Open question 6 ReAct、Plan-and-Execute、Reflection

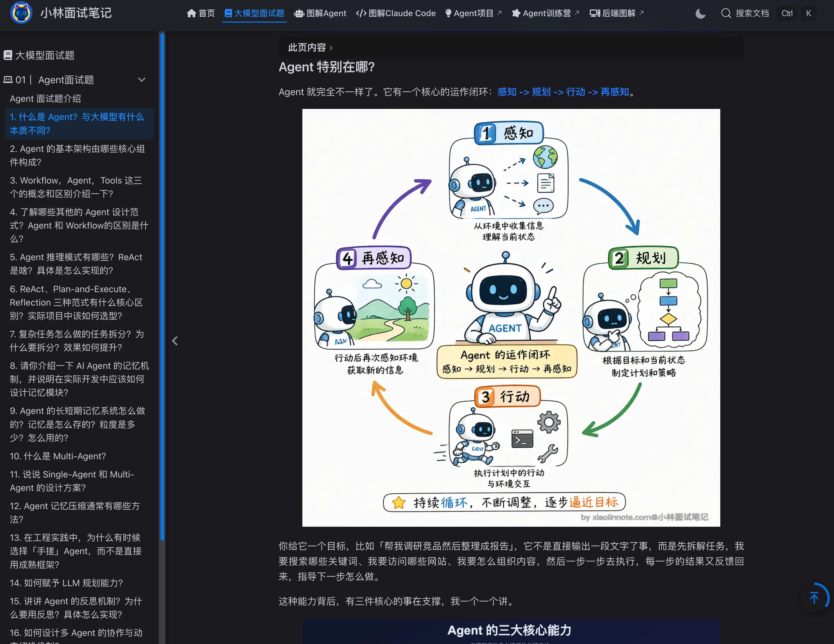tap(79, 302)
